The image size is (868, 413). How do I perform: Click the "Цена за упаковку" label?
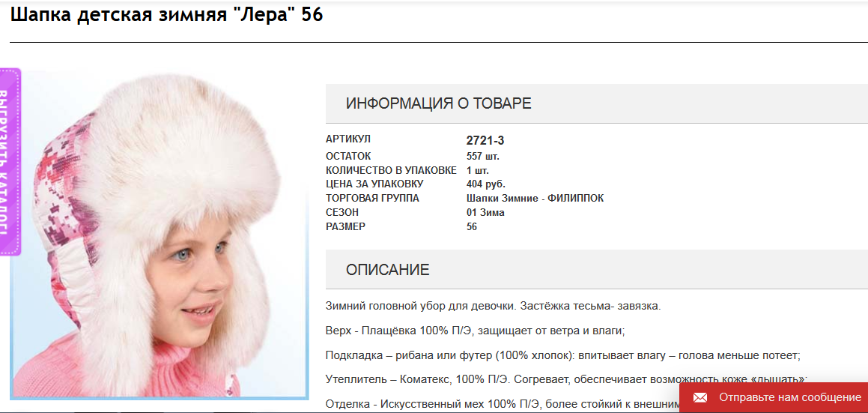(x=374, y=184)
